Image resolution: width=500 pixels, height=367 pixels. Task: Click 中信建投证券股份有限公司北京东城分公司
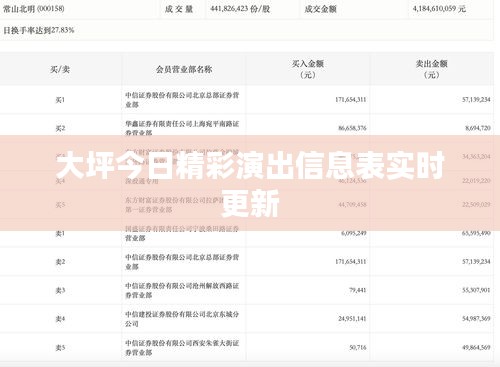point(182,319)
